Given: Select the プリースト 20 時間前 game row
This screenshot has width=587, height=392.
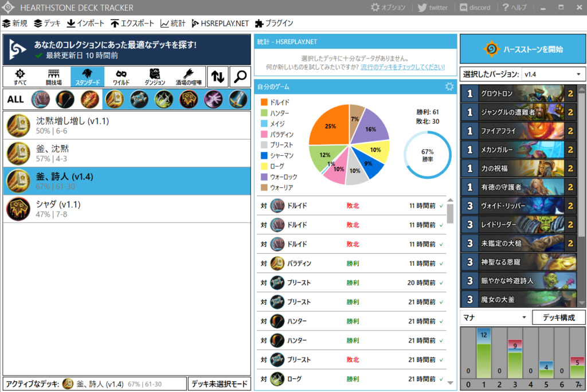Looking at the screenshot, I should pos(351,283).
